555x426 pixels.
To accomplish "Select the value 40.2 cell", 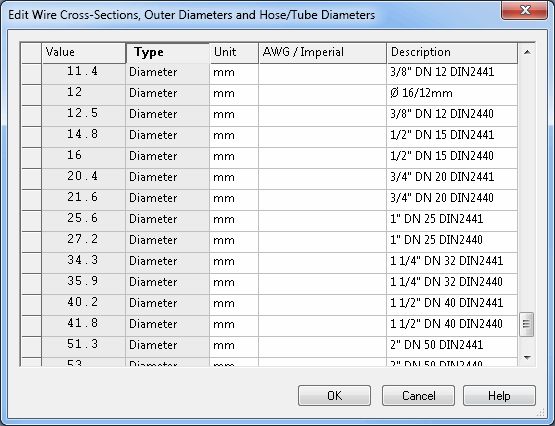I will tap(84, 305).
